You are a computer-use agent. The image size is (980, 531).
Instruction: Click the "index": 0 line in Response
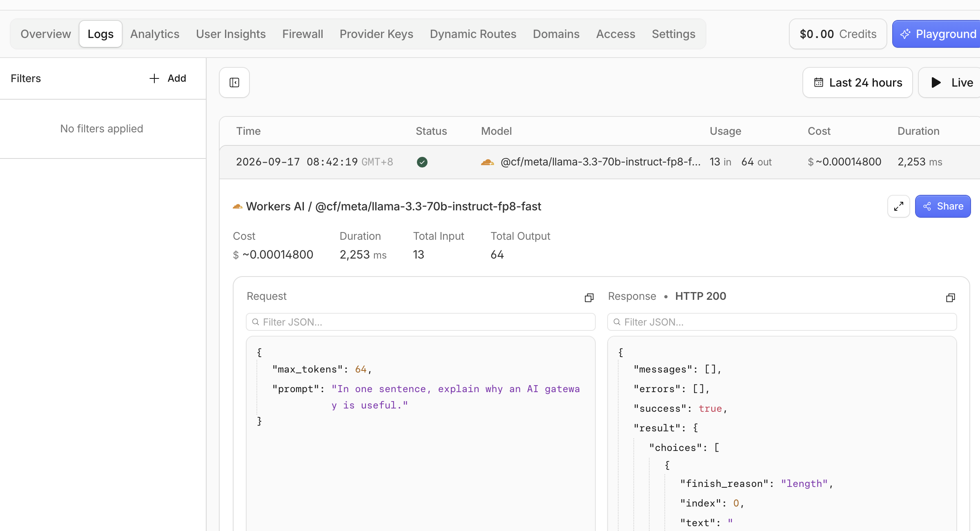click(713, 503)
